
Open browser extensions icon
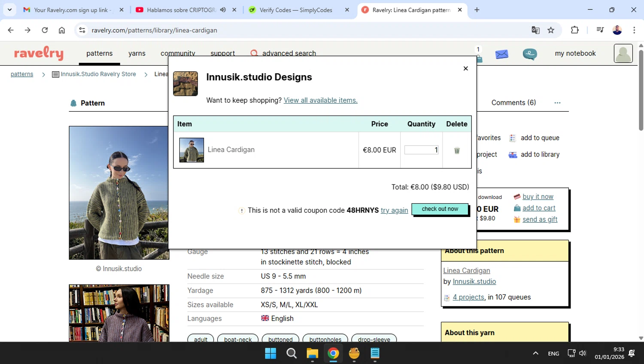pyautogui.click(x=575, y=30)
